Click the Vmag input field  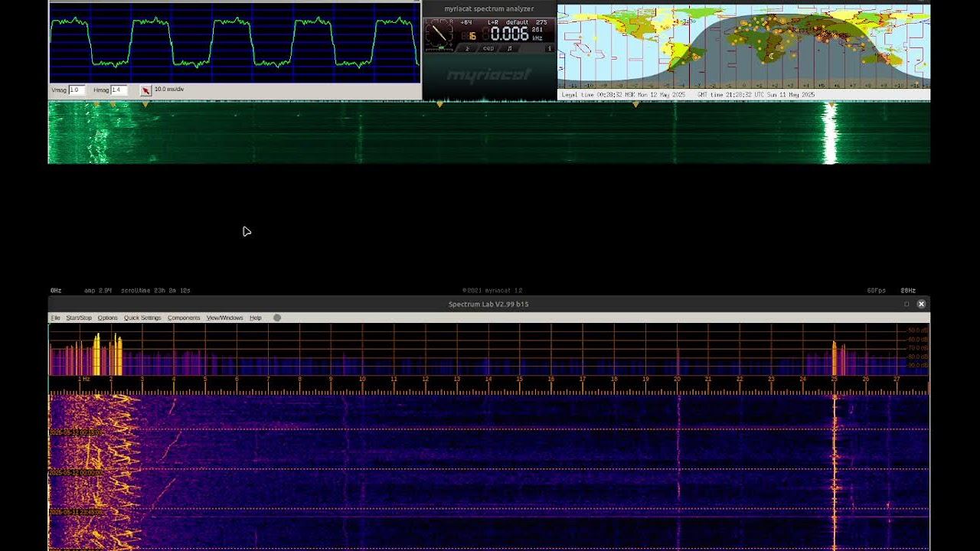[77, 90]
